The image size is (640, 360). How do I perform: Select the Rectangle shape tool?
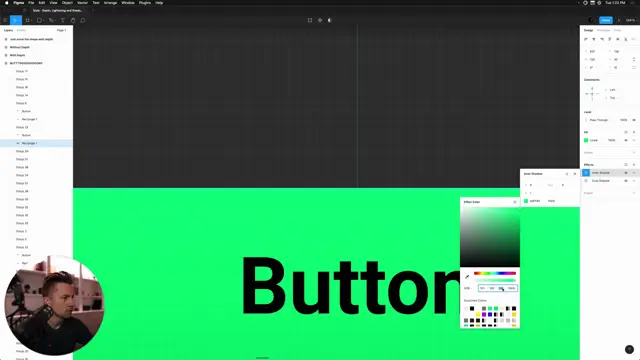pos(40,20)
